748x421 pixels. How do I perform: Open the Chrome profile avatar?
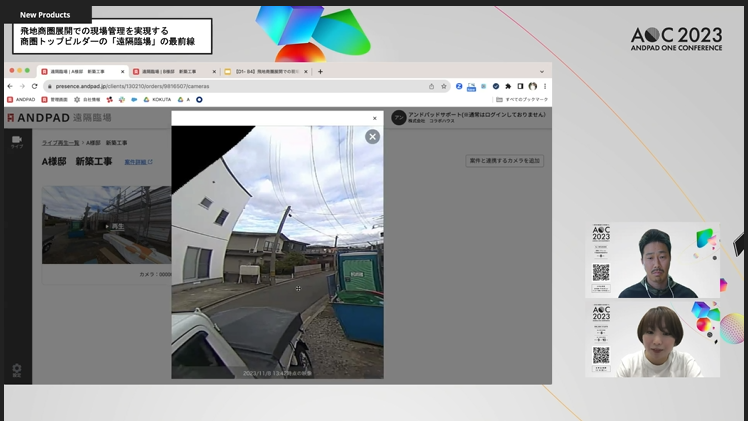click(x=533, y=86)
